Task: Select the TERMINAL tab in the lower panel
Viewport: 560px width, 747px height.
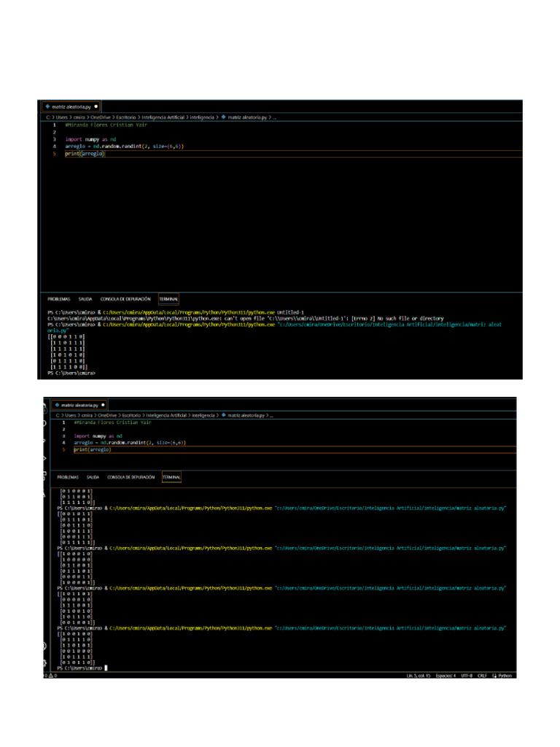Action: pos(171,477)
